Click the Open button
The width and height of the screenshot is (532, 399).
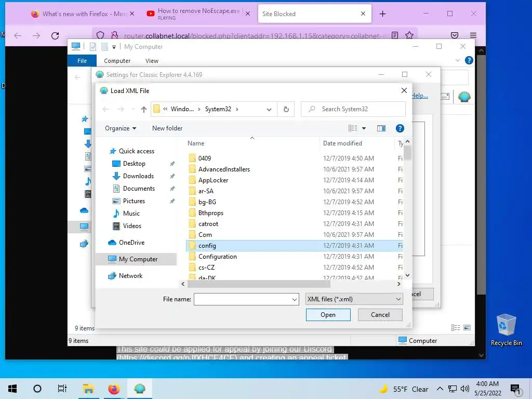point(328,315)
